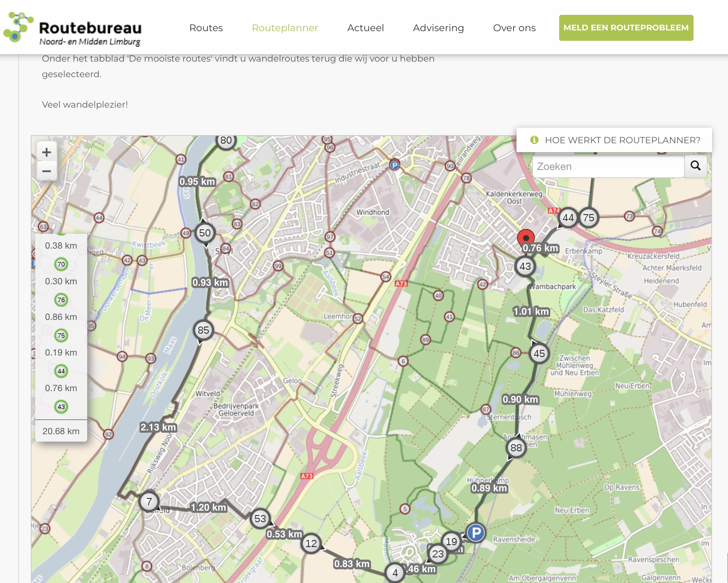728x583 pixels.
Task: Zoom in on the map with plus button
Action: (x=47, y=152)
